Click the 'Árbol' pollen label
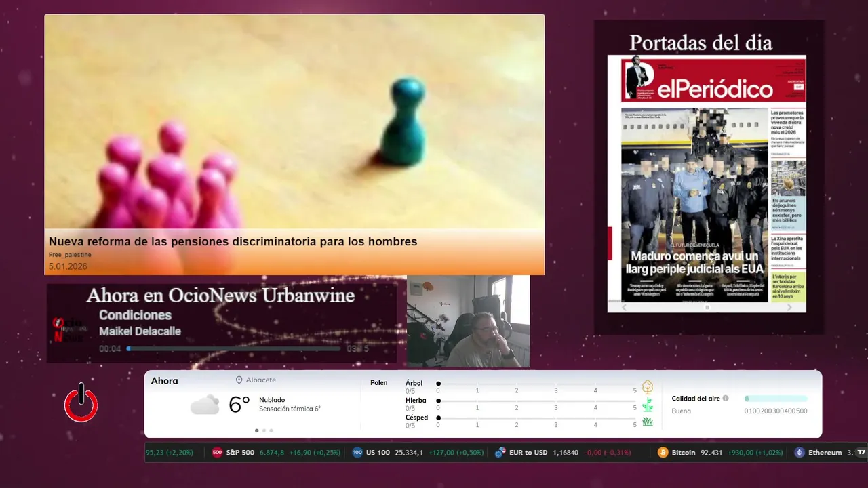Screen dimensions: 868x488 click(414, 383)
